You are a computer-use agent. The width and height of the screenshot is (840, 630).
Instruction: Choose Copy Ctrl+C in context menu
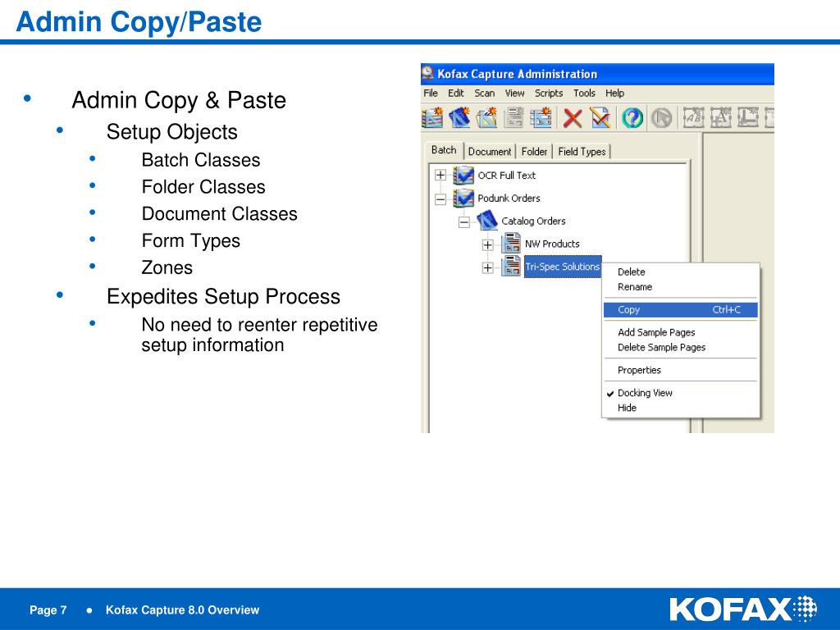[x=680, y=309]
